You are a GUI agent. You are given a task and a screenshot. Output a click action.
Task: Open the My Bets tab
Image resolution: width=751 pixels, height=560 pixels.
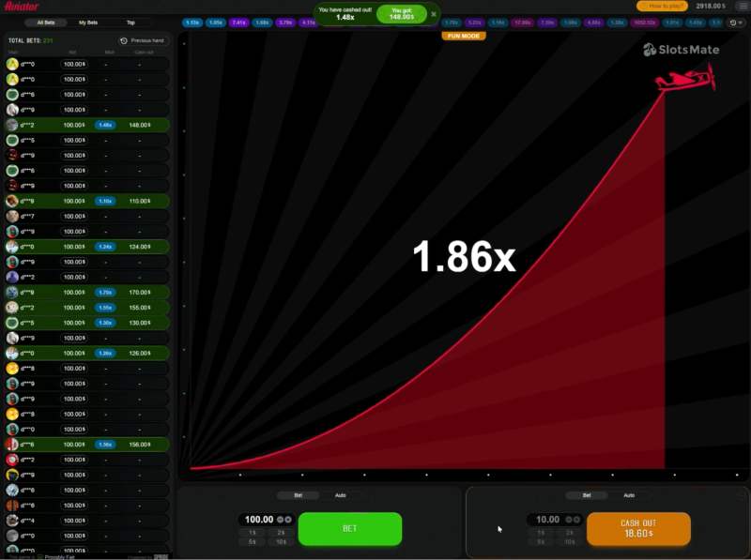click(x=87, y=22)
